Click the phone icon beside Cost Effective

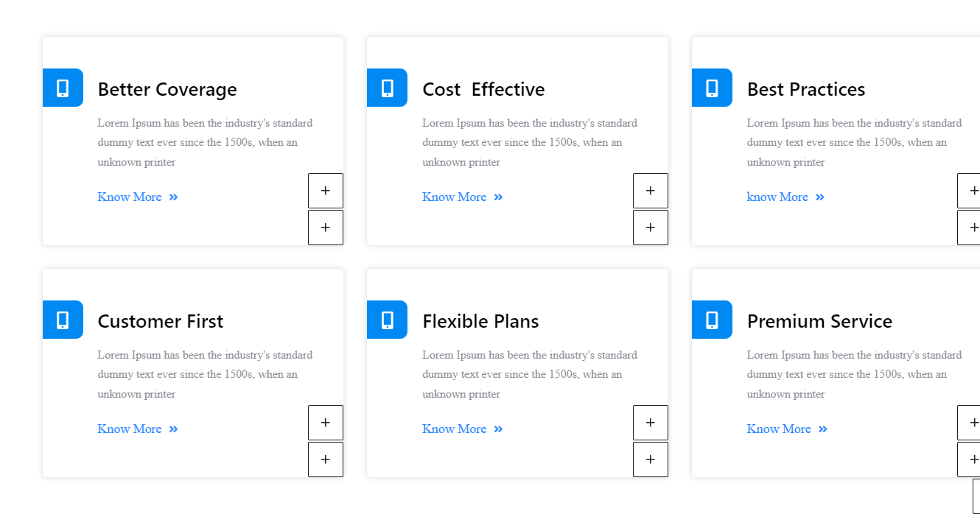pyautogui.click(x=388, y=88)
